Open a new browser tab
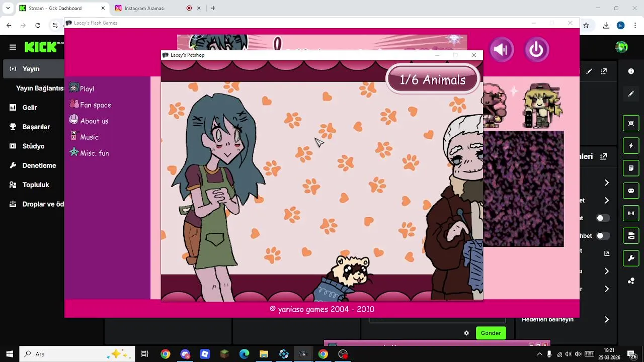This screenshot has height=362, width=644. click(x=213, y=8)
